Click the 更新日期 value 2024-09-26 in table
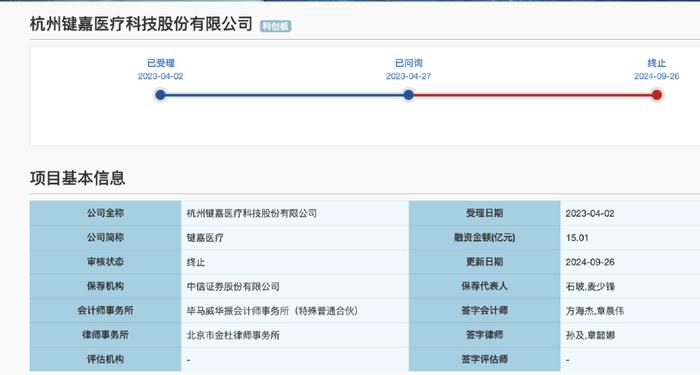The width and height of the screenshot is (700, 375). [x=630, y=262]
